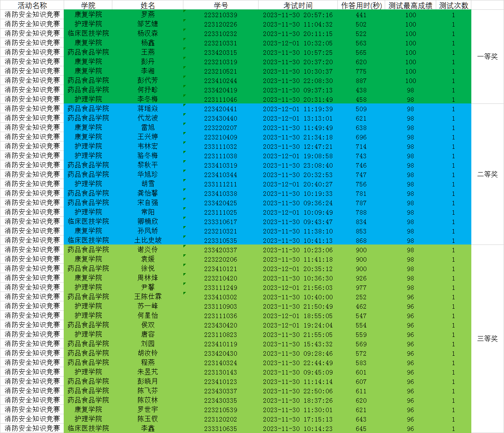Click answer duration cell 775
The width and height of the screenshot is (504, 433).
pos(361,71)
